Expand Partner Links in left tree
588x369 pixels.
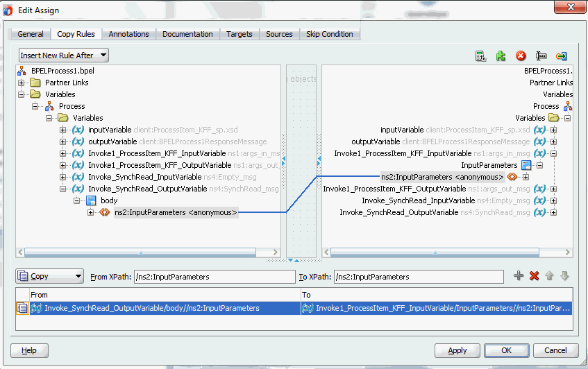point(21,83)
